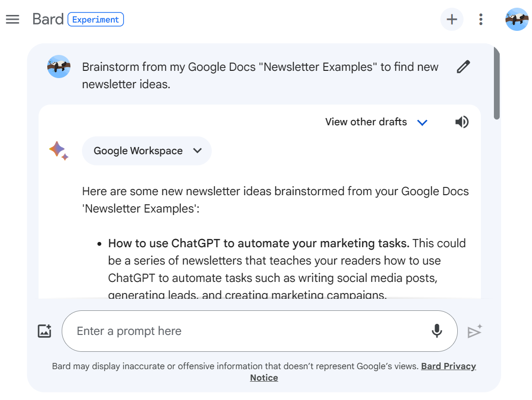The height and width of the screenshot is (400, 532).
Task: Click disclaimer 'Bard may display inaccurate' text
Action: (x=235, y=366)
